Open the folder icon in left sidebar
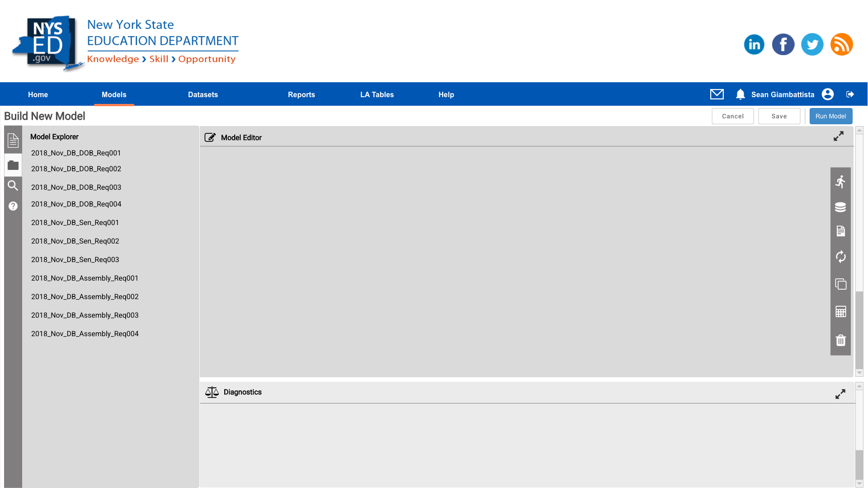 [x=13, y=165]
